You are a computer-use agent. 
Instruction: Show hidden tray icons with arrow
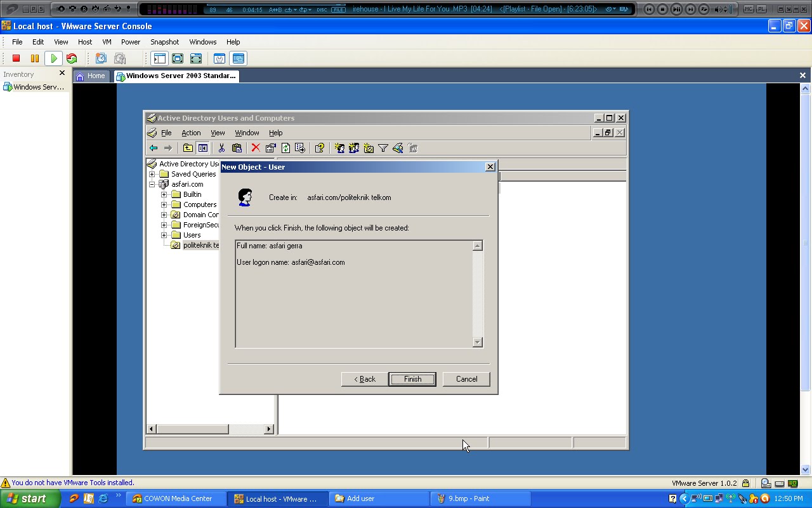684,498
